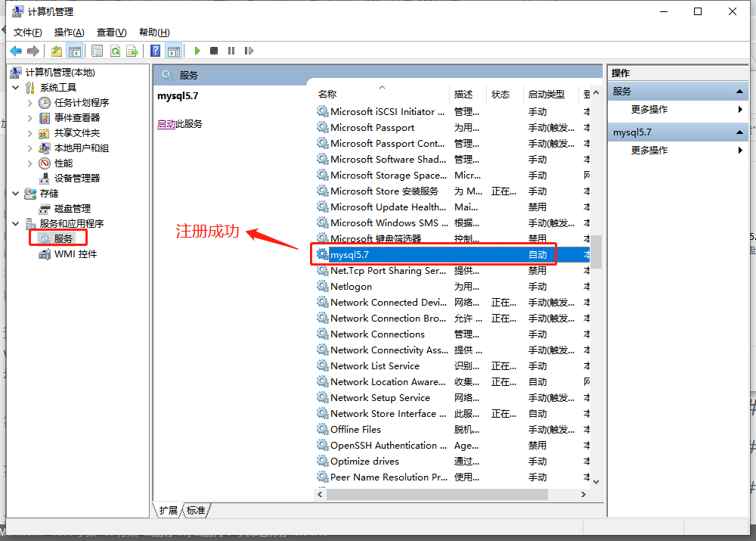Select 服务 node in the tree

point(64,238)
